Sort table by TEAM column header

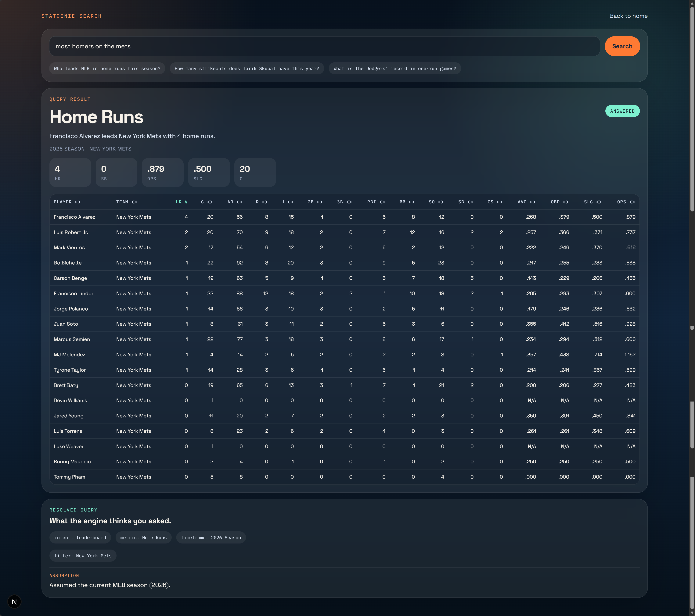click(x=127, y=202)
